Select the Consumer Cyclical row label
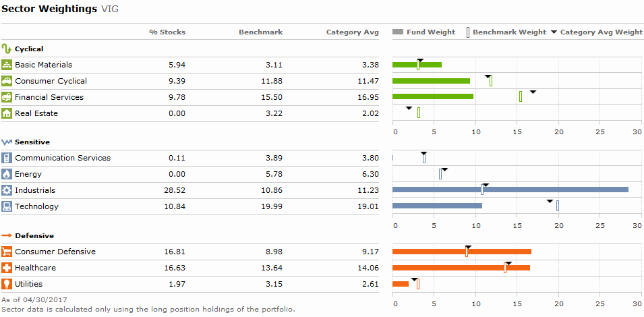Screen dimensions: 644x317 click(51, 81)
